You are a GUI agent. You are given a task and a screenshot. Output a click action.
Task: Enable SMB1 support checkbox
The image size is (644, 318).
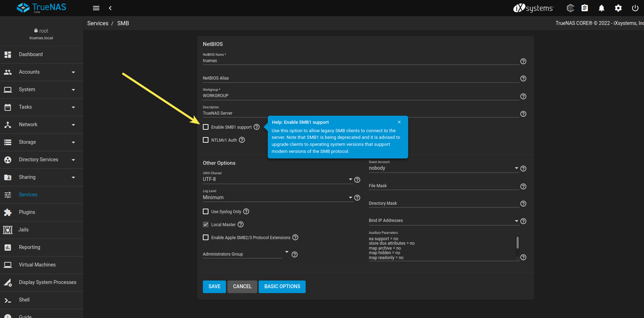206,127
